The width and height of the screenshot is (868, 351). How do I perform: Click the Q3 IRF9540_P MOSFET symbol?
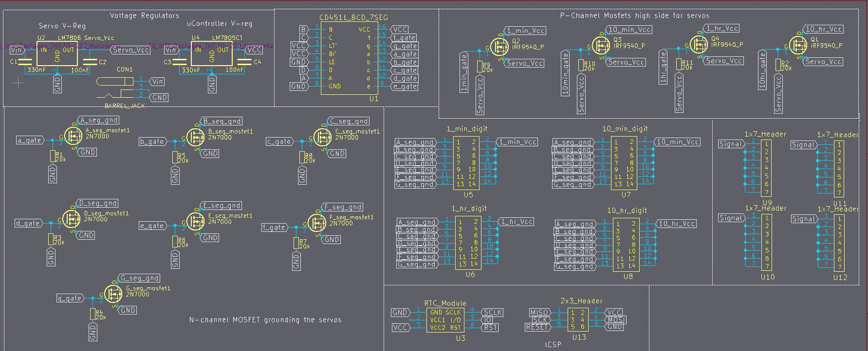(600, 46)
